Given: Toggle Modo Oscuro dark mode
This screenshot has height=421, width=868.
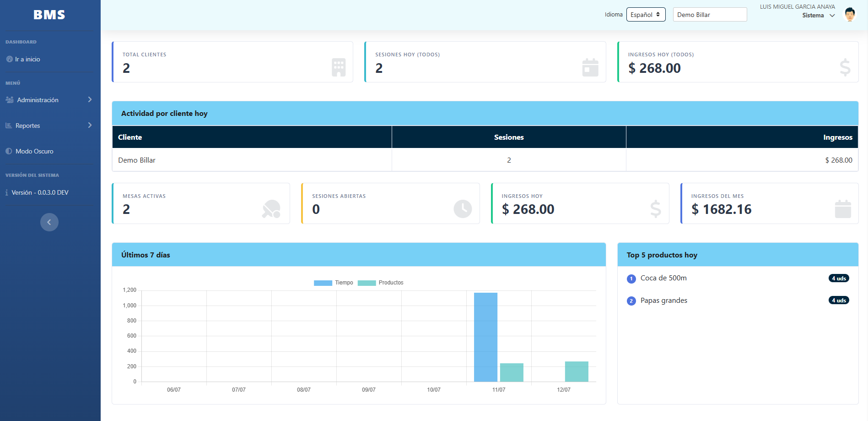Looking at the screenshot, I should pyautogui.click(x=34, y=151).
